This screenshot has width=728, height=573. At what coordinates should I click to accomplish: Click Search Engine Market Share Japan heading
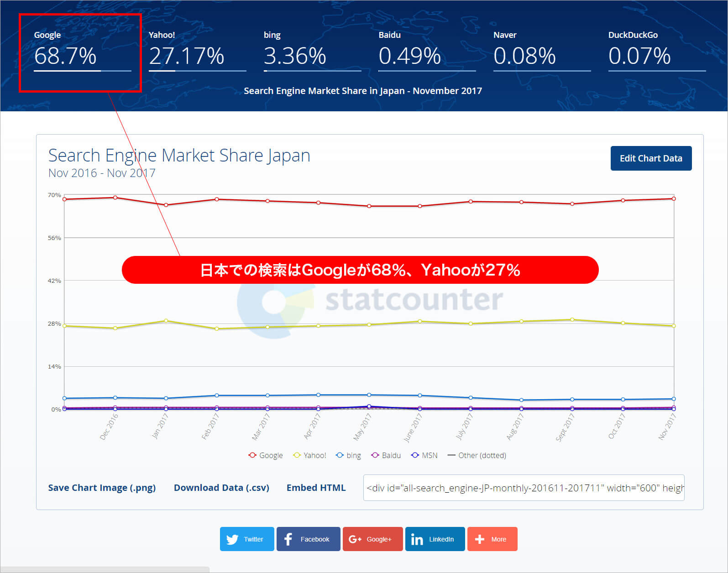tap(179, 156)
